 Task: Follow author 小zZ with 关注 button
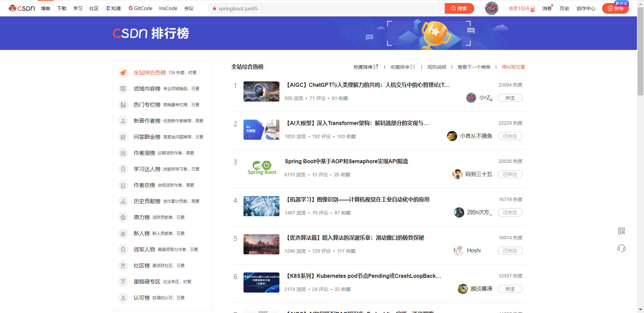tap(510, 98)
